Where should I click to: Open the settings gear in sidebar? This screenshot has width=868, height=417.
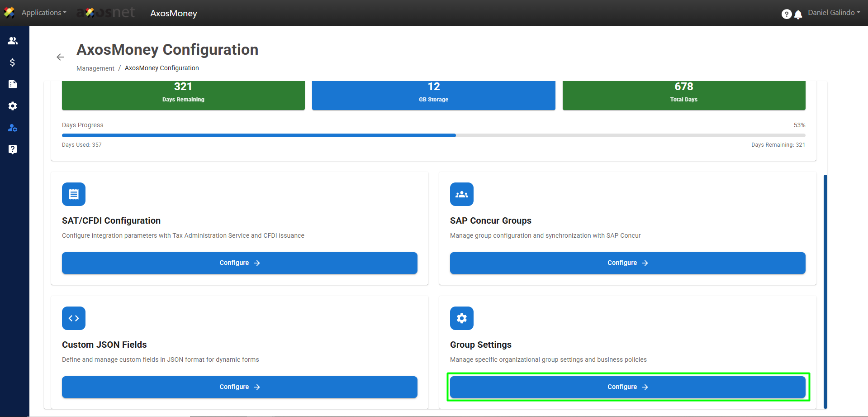pos(13,106)
